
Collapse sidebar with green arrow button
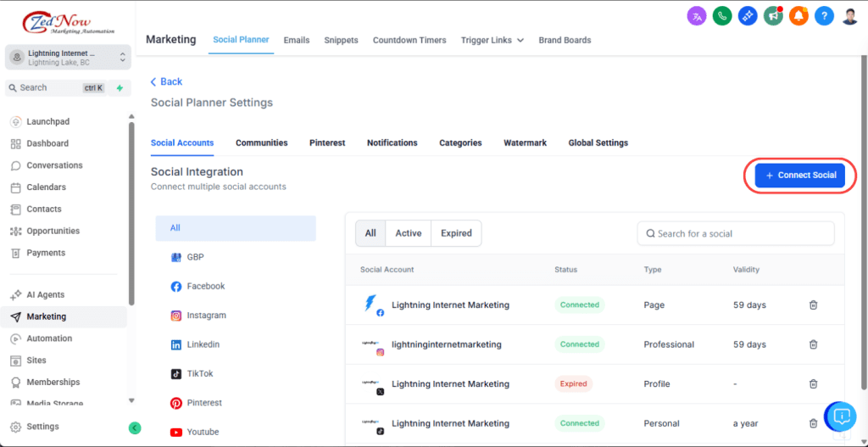(x=135, y=427)
